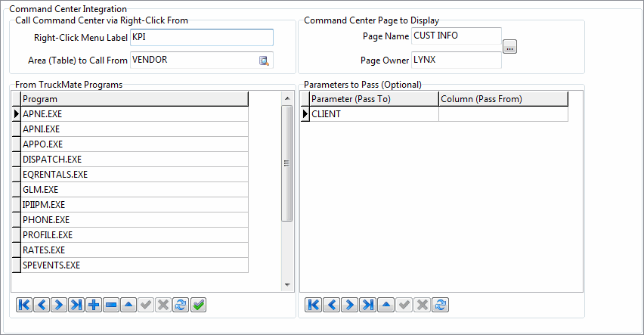The image size is (644, 335).
Task: Click the CLIENT parameter cell
Action: tap(374, 114)
